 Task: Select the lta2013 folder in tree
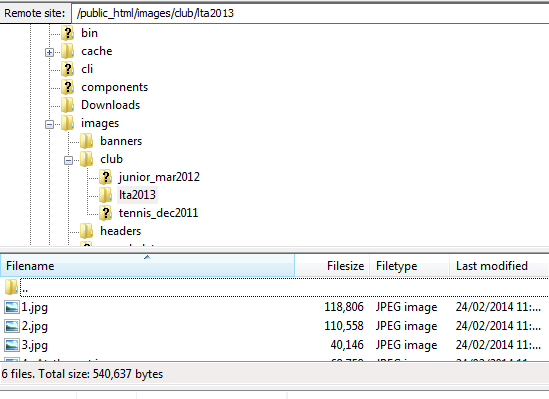pos(137,195)
